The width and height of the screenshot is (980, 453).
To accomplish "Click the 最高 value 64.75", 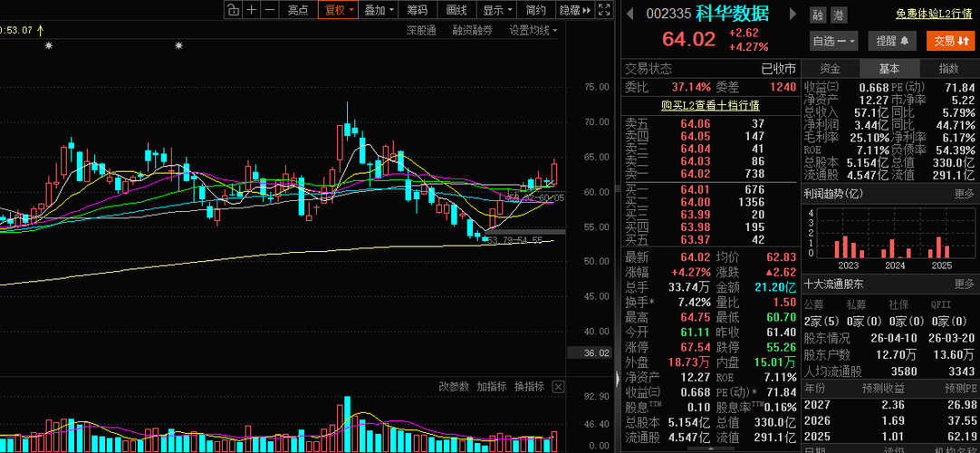I will pos(696,317).
